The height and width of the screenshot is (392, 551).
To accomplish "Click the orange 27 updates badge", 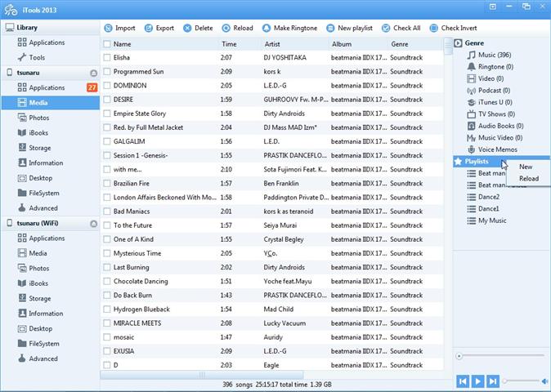I will (x=92, y=87).
